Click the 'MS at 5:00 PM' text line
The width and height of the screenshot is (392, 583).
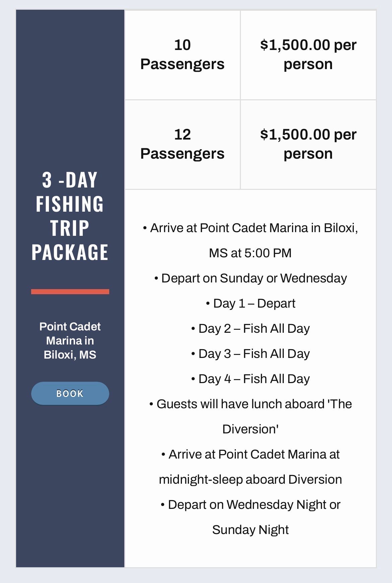(250, 253)
